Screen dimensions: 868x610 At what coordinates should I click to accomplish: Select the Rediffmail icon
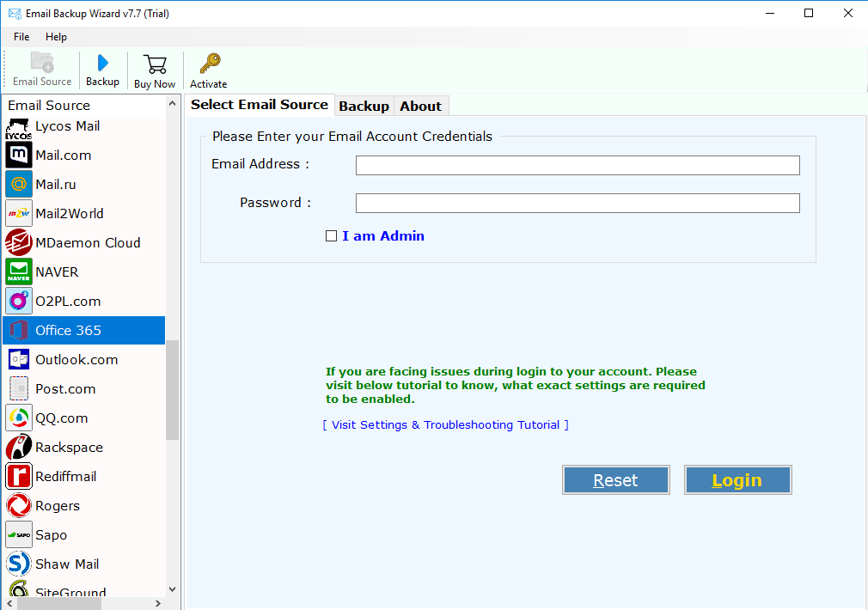[x=19, y=477]
